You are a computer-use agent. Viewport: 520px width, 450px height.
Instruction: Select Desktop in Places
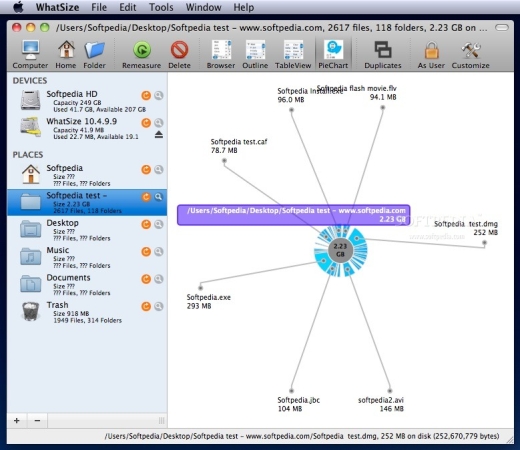point(87,230)
